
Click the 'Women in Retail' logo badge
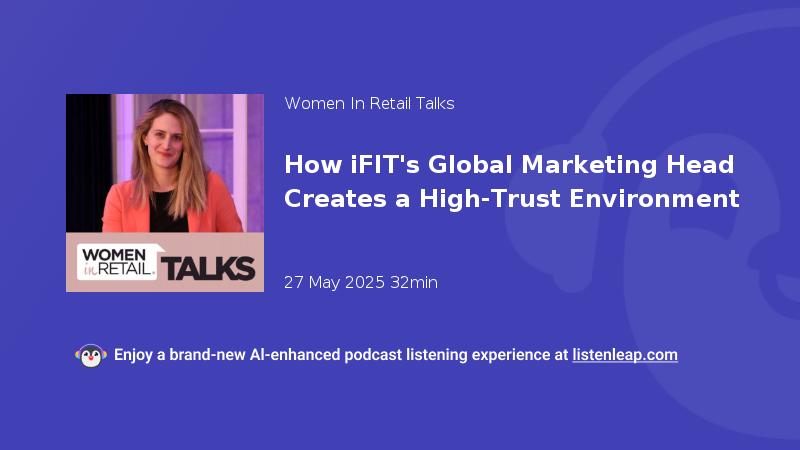[x=119, y=262]
